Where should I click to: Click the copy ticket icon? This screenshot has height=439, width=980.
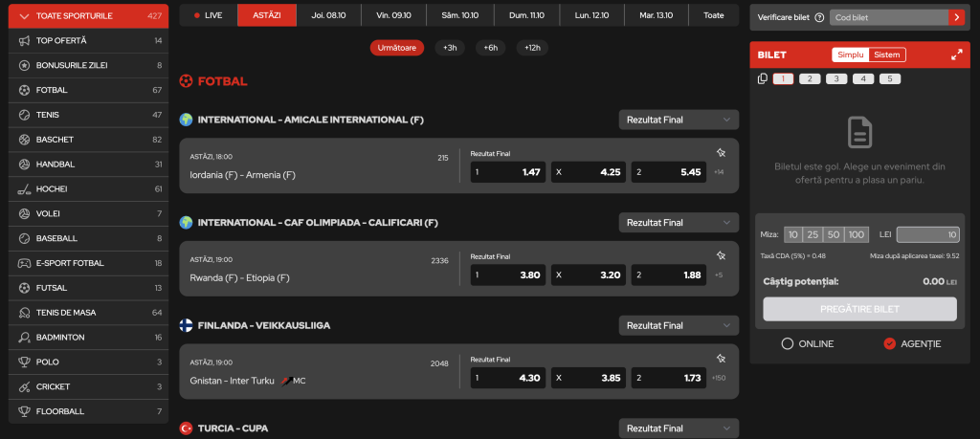click(762, 78)
